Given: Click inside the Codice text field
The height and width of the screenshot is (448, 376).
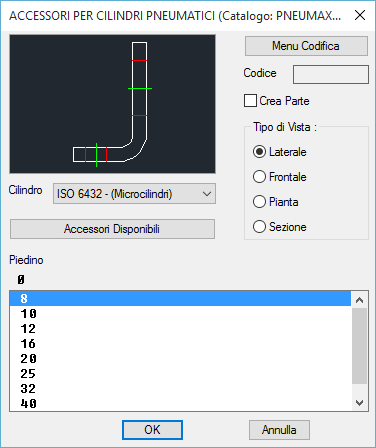Looking at the screenshot, I should (x=331, y=74).
